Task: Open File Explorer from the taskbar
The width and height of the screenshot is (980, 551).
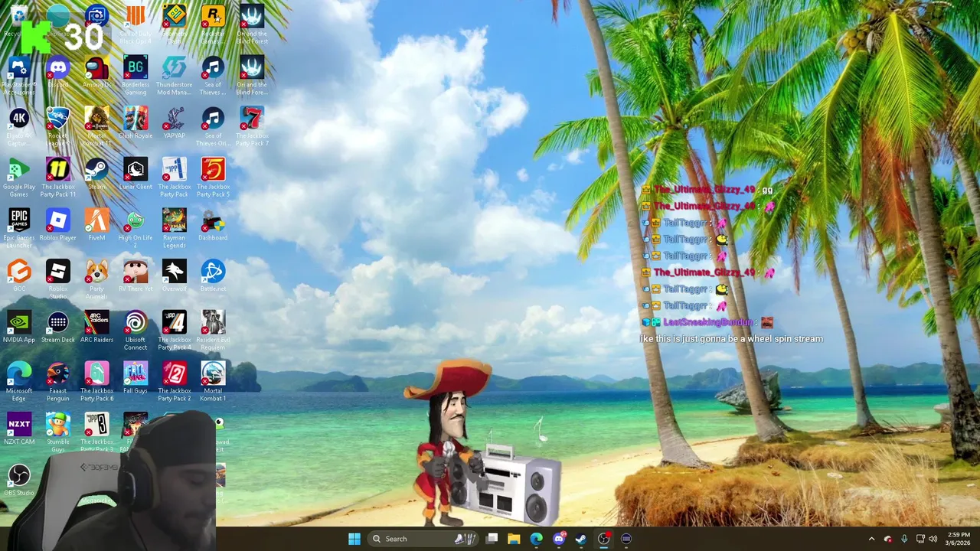Action: click(x=514, y=539)
